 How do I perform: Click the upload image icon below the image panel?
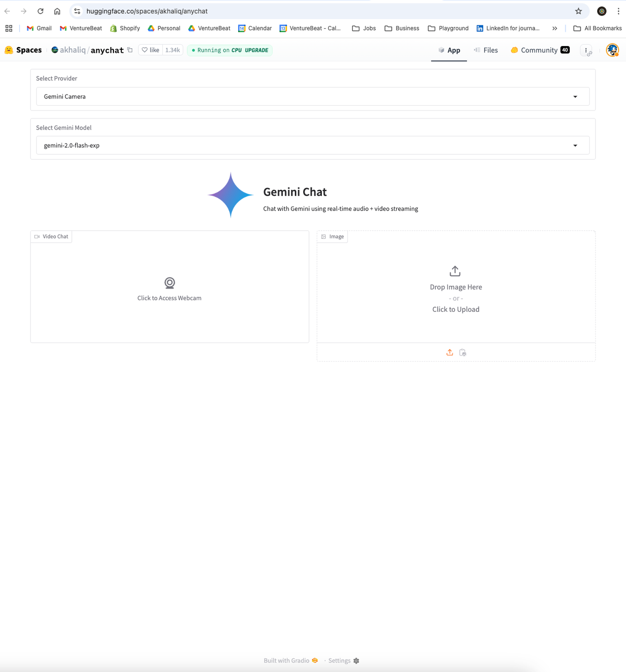point(449,352)
